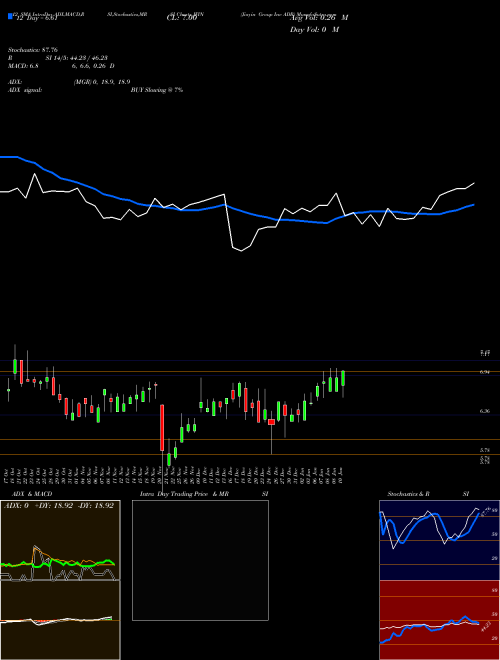Click the "ADX: 0 +DY: 18.92 -DY: 18.92" header
Viewport: 500px width, 660px height.
59,506
